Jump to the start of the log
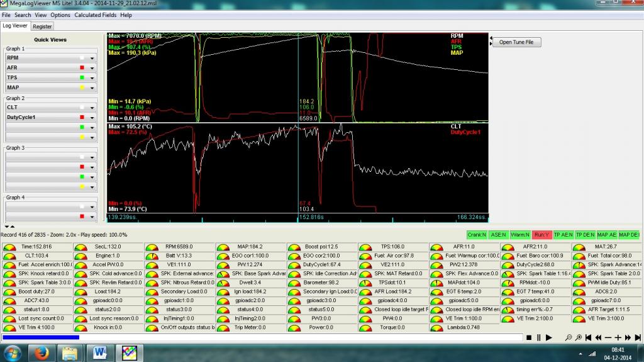 coord(589,337)
